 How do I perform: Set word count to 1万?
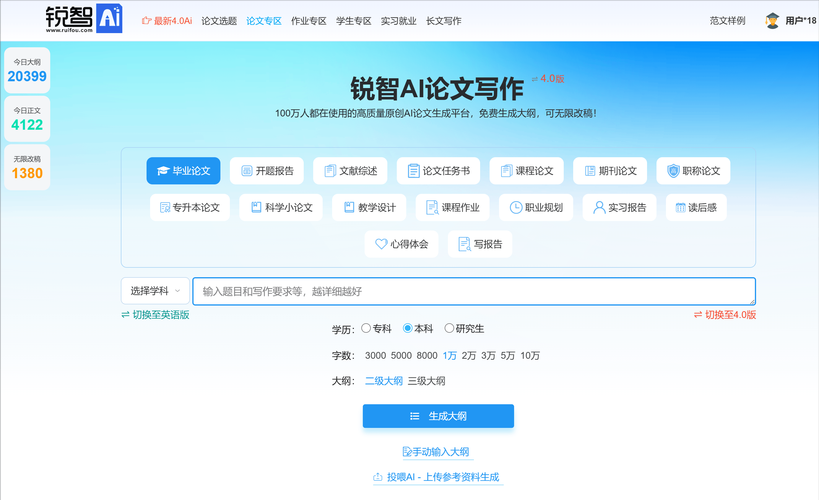[x=450, y=356]
